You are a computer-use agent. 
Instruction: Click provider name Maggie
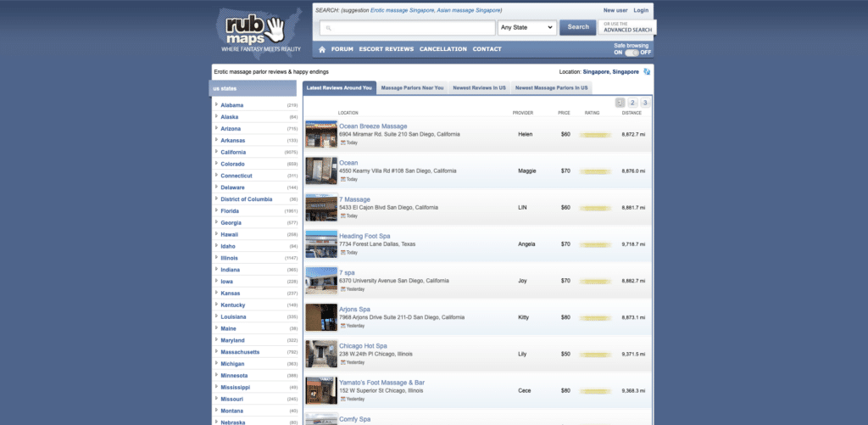527,171
